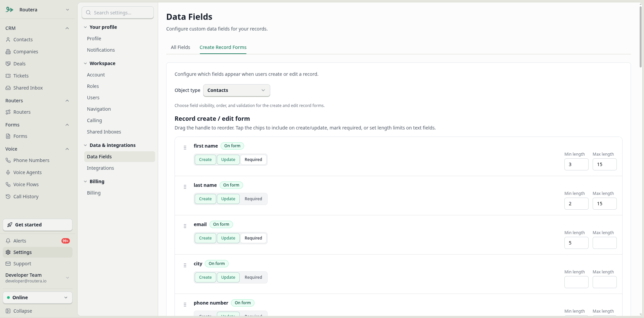Viewport: 644px width, 318px height.
Task: Click the drag handle for first name row
Action: click(185, 148)
